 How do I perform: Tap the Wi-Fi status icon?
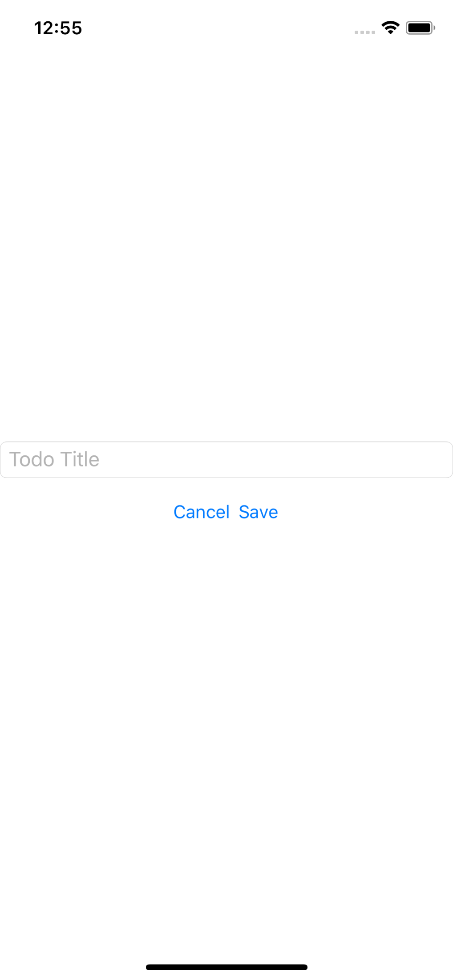[390, 28]
